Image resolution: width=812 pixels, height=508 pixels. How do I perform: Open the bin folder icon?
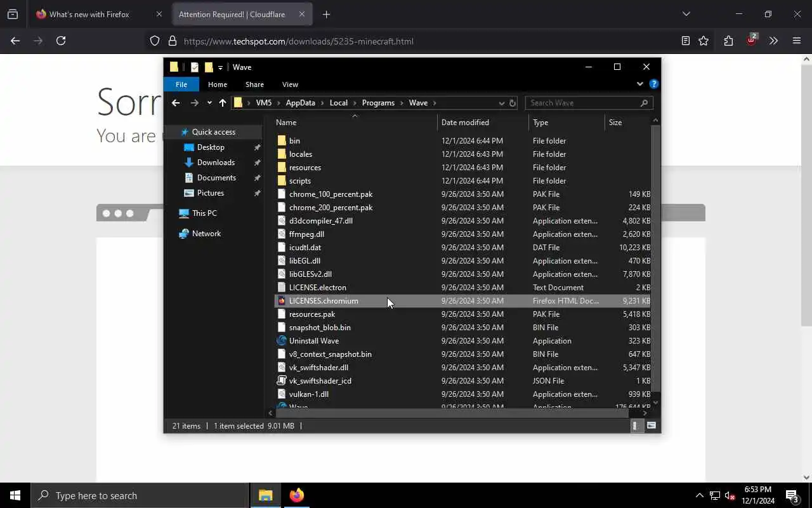[x=282, y=140]
